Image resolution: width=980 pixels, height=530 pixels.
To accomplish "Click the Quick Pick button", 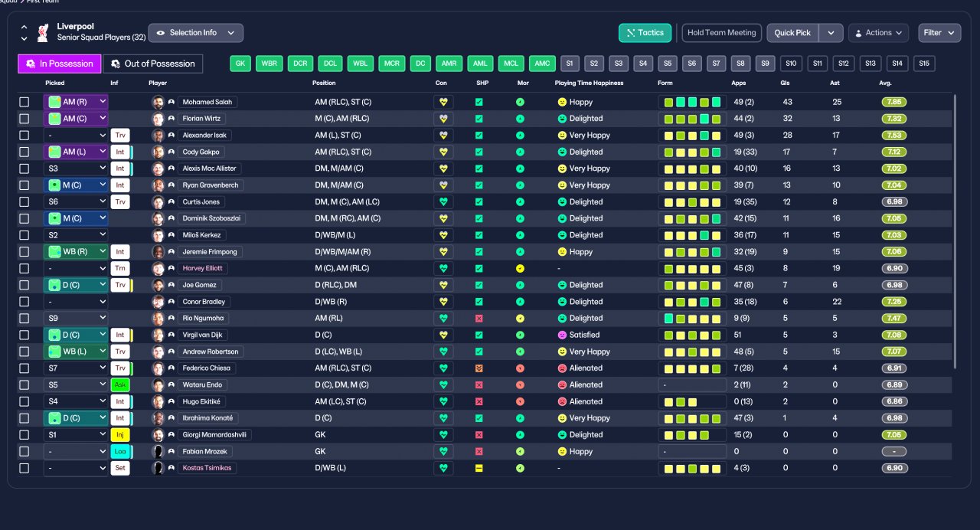I will [792, 33].
